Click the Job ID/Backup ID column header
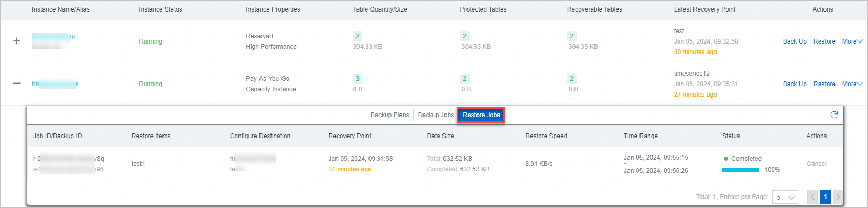The height and width of the screenshot is (208, 868). 58,136
